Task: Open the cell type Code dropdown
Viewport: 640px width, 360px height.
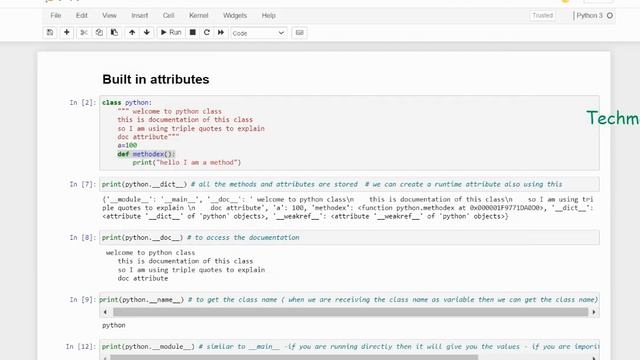Action: point(258,33)
